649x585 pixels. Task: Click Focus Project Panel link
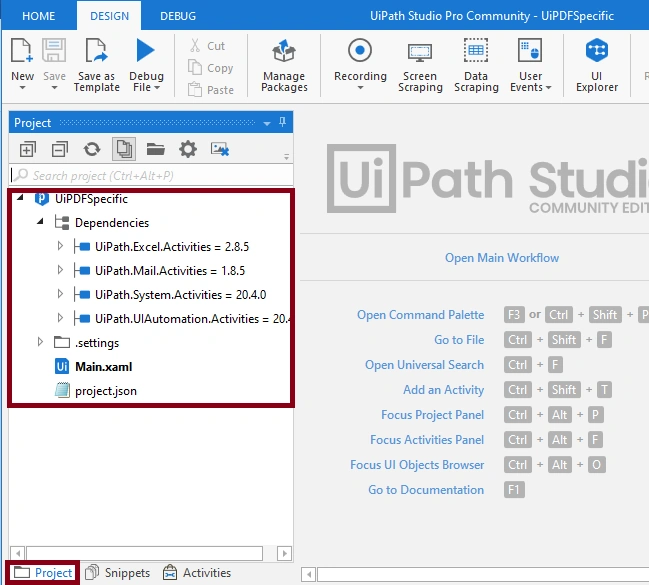point(432,414)
